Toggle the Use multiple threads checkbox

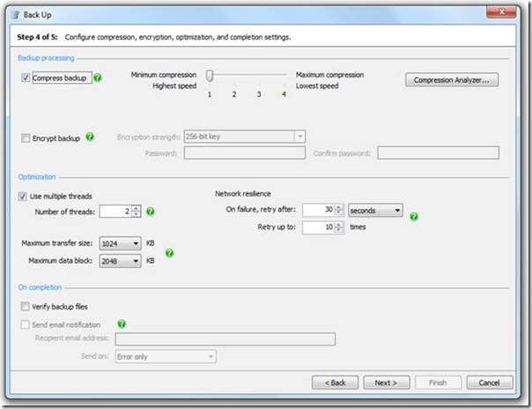24,196
